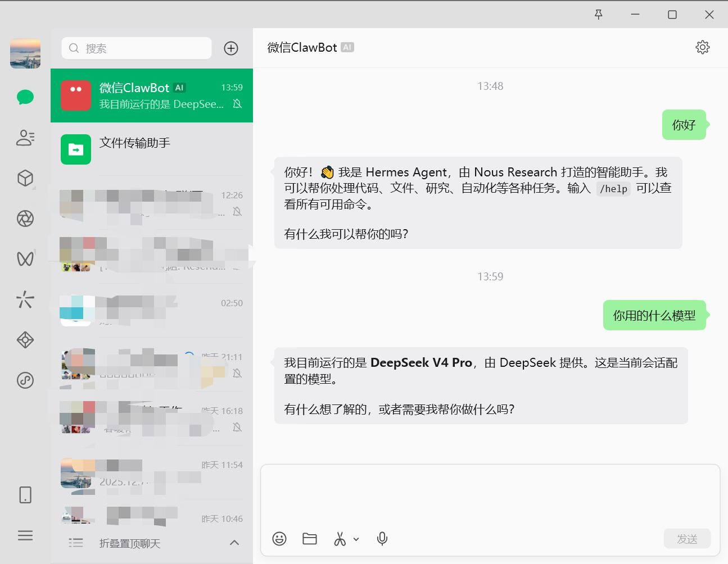Close the WeChat window

pos(709,15)
